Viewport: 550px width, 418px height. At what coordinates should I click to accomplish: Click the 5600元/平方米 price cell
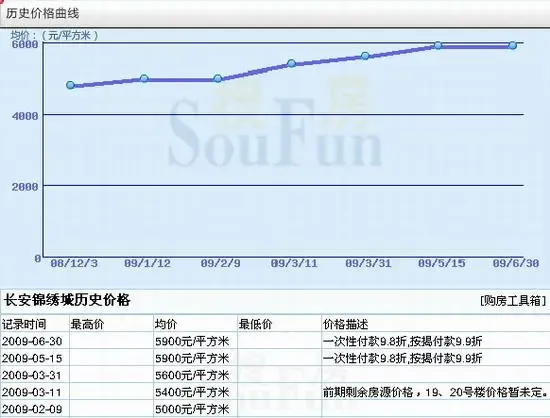[x=192, y=375]
